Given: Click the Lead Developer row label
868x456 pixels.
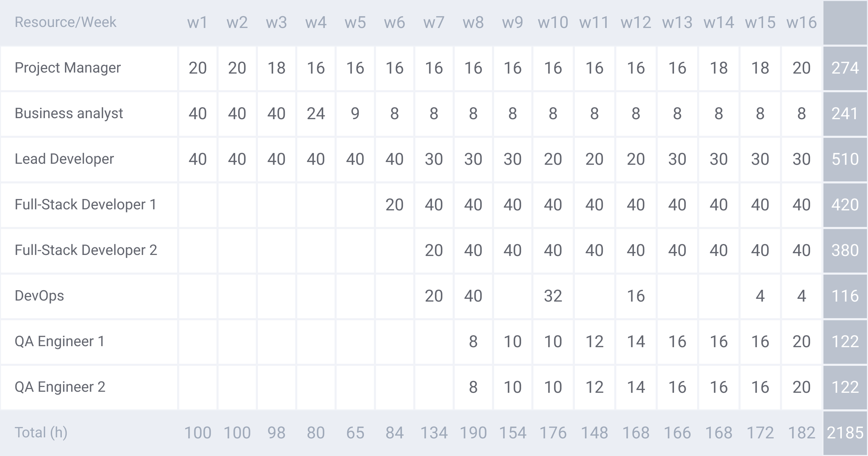Looking at the screenshot, I should (x=64, y=159).
